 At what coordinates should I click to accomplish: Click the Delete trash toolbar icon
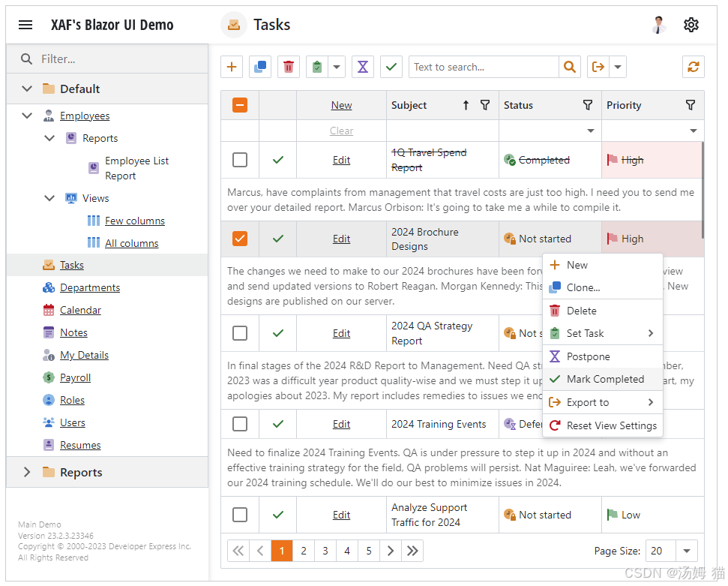[x=289, y=67]
